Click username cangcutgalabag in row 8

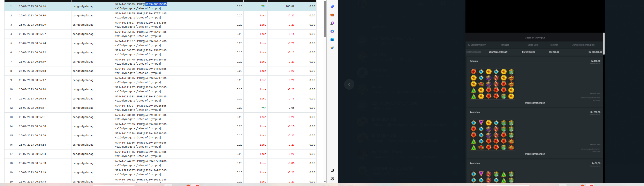tap(83, 71)
